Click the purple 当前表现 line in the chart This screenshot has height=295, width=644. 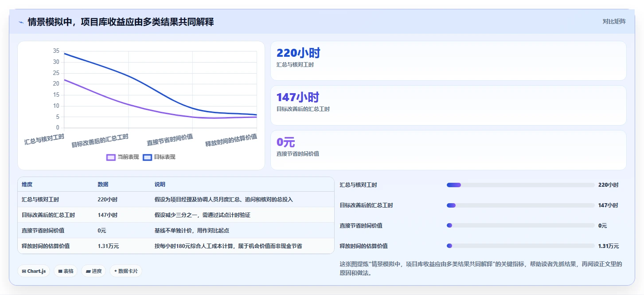pos(129,105)
